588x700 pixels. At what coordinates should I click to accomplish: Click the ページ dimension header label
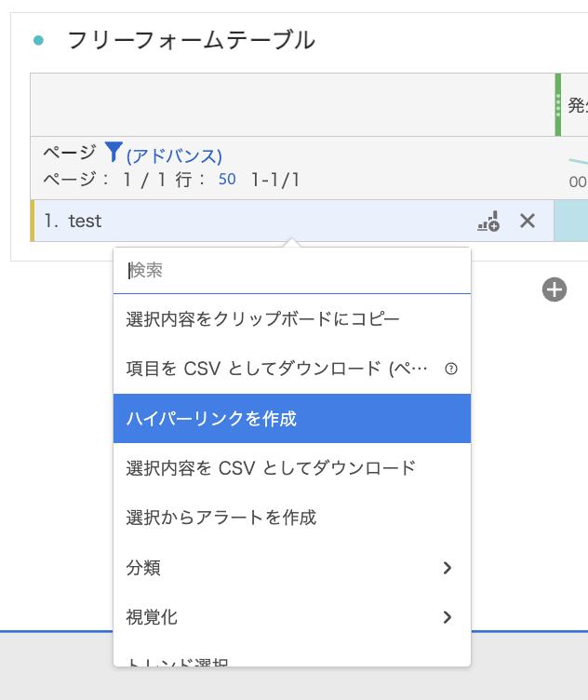click(x=70, y=153)
